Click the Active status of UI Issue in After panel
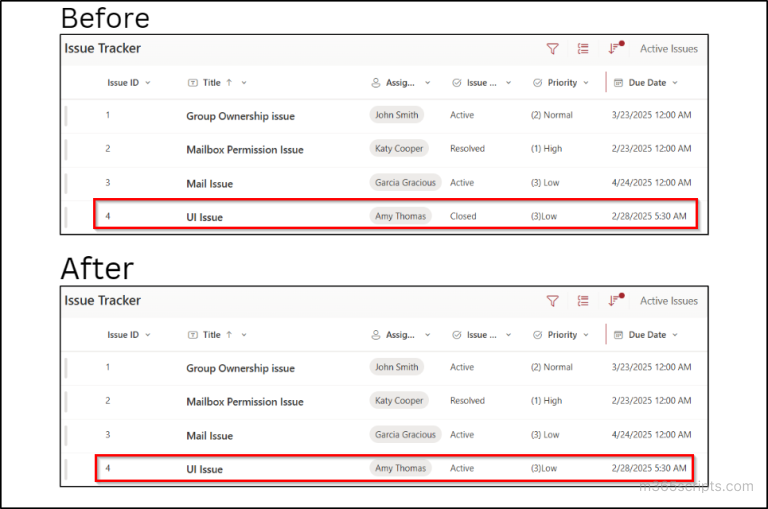 462,468
